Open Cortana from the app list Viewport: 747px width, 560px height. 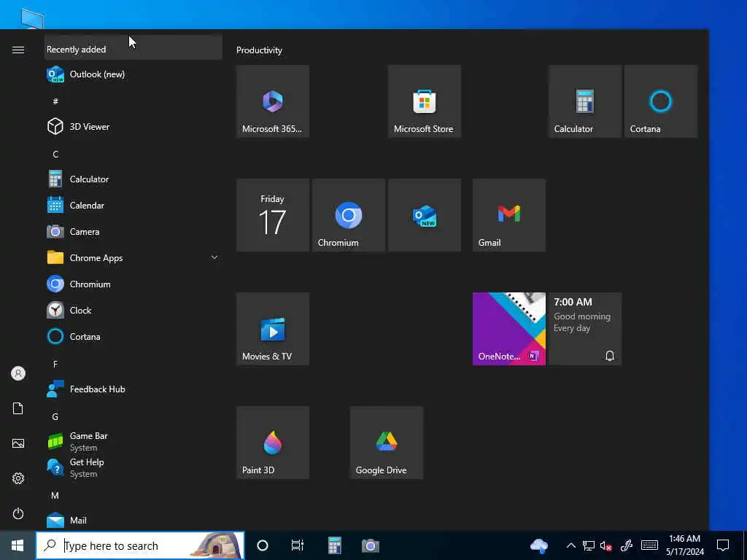click(x=133, y=337)
